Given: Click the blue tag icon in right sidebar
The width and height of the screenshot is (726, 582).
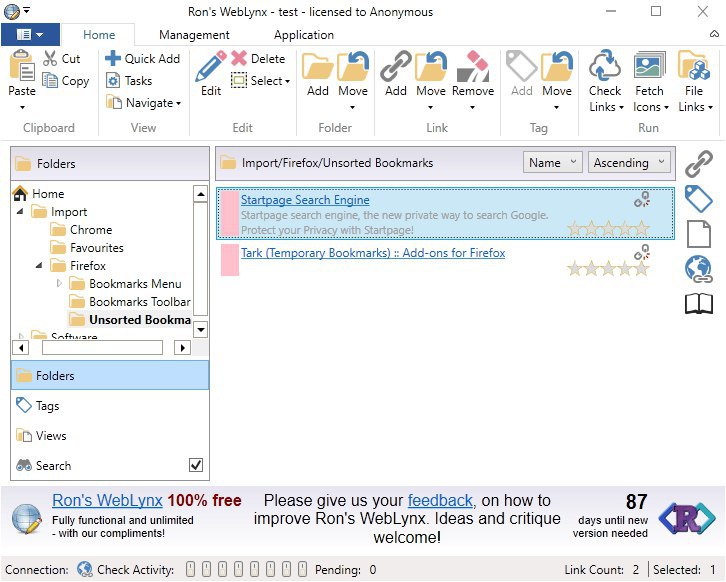Looking at the screenshot, I should click(699, 199).
